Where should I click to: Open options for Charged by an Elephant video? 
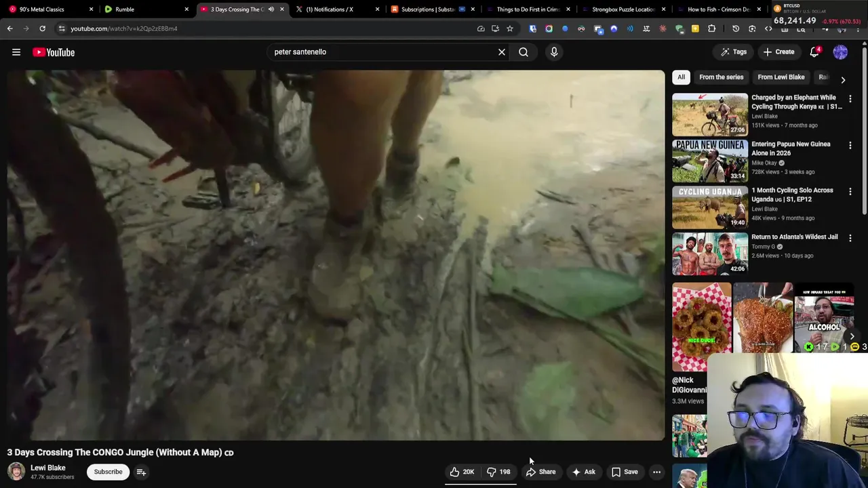tap(850, 99)
